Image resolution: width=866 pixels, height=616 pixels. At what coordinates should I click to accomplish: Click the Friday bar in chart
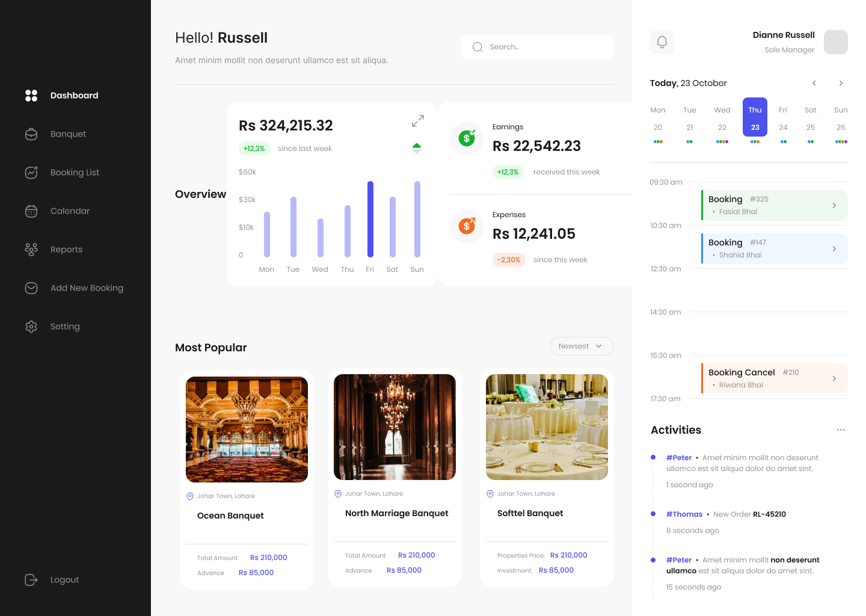[x=370, y=219]
